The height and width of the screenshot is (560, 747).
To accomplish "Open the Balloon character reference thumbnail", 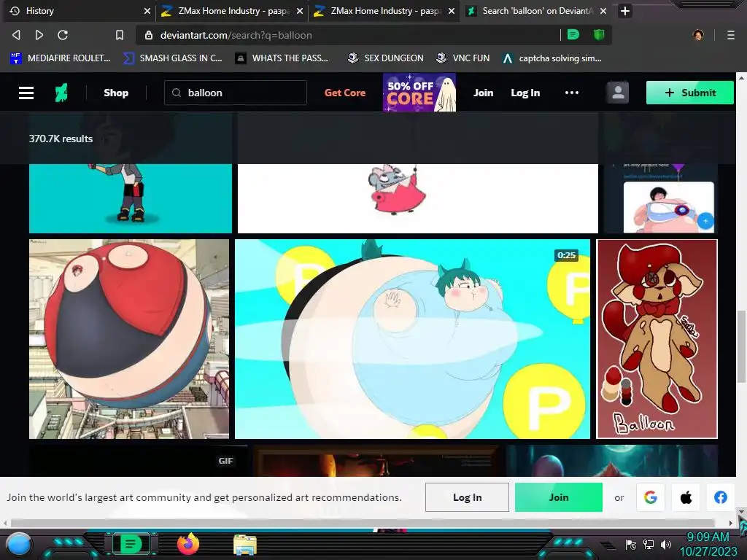I will click(x=657, y=339).
